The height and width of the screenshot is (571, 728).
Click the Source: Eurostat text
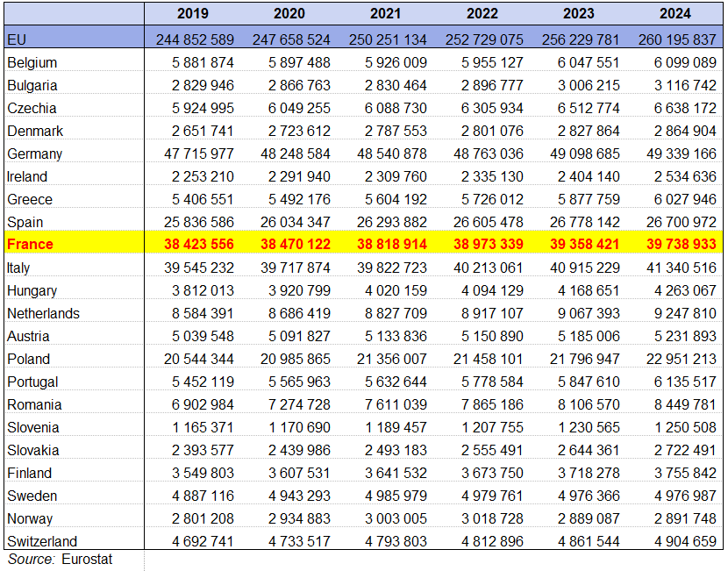(x=61, y=559)
